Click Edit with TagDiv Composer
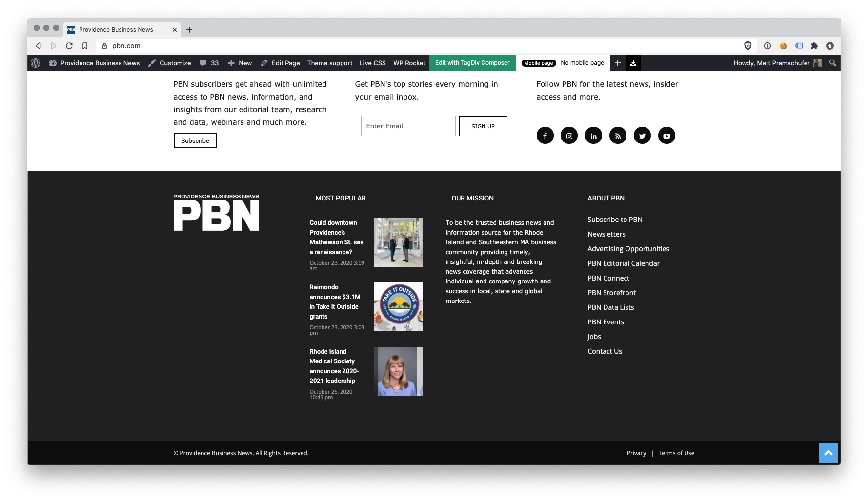Image resolution: width=868 pixels, height=501 pixels. [x=472, y=63]
